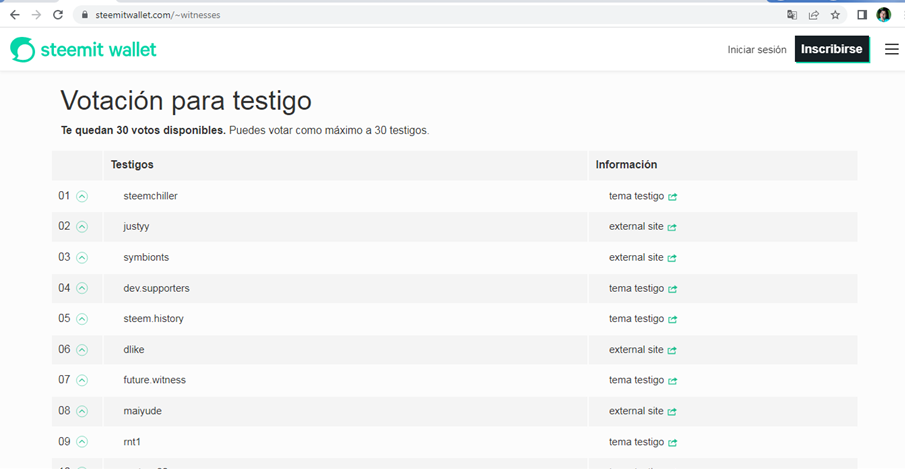Open external link icon for steemchiller

(672, 197)
